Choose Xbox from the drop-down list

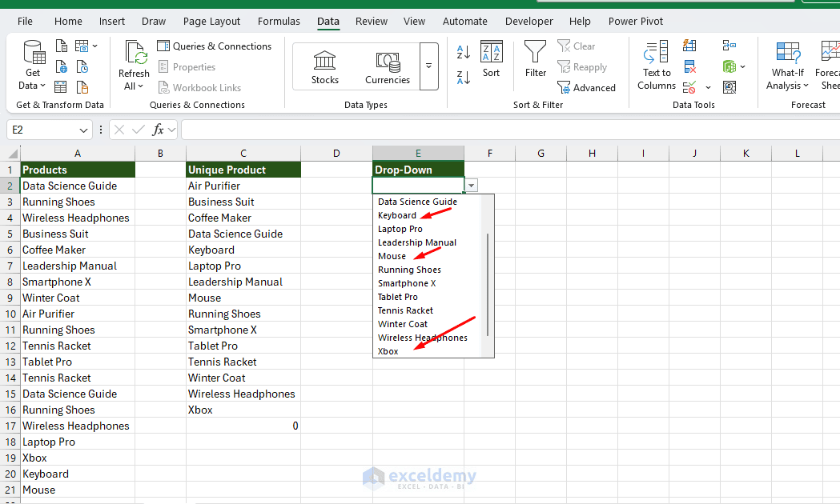pos(388,351)
